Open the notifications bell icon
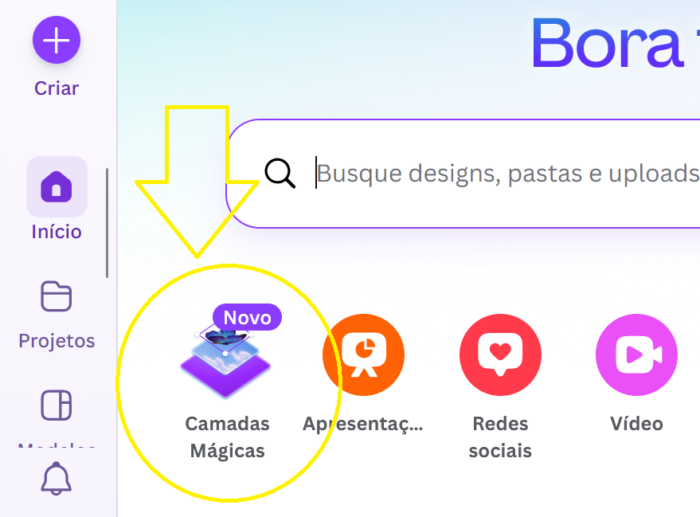Viewport: 700px width, 517px height. click(x=56, y=479)
